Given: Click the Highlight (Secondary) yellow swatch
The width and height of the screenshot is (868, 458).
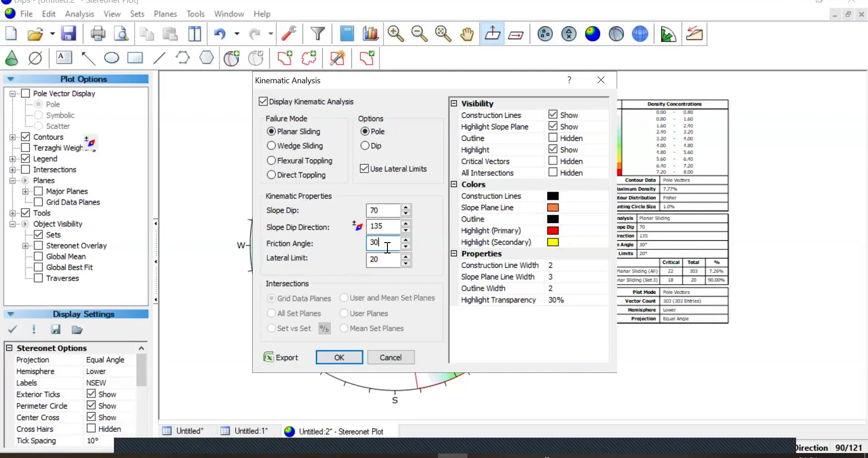Looking at the screenshot, I should tap(553, 242).
